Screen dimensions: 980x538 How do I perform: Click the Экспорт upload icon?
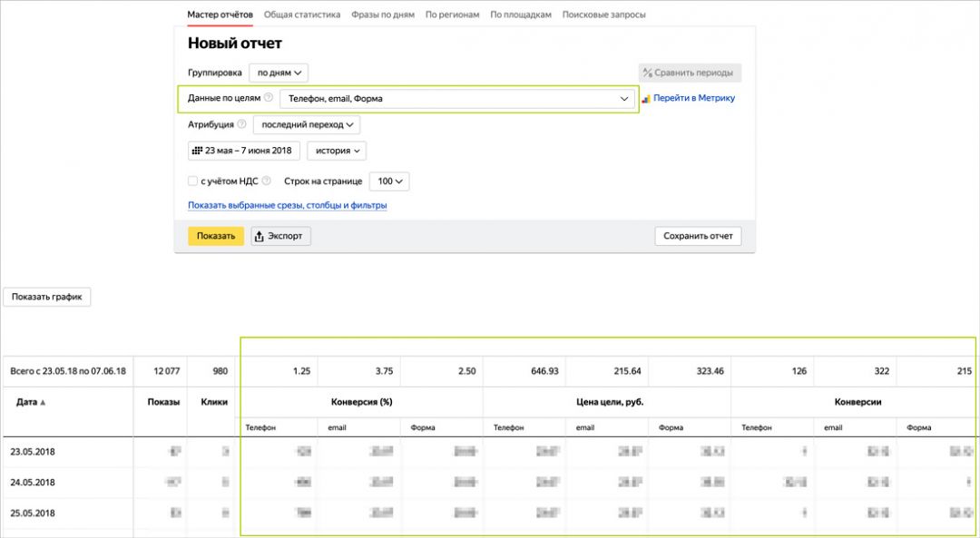pos(260,237)
